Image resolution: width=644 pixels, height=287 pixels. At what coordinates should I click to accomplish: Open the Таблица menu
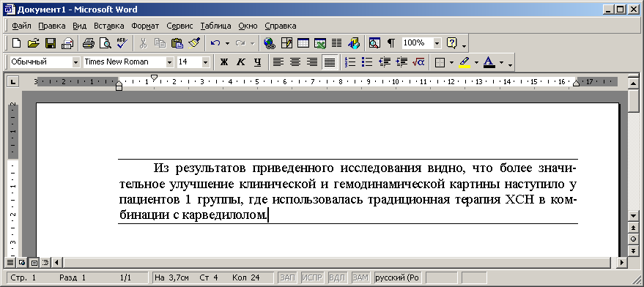pos(215,26)
